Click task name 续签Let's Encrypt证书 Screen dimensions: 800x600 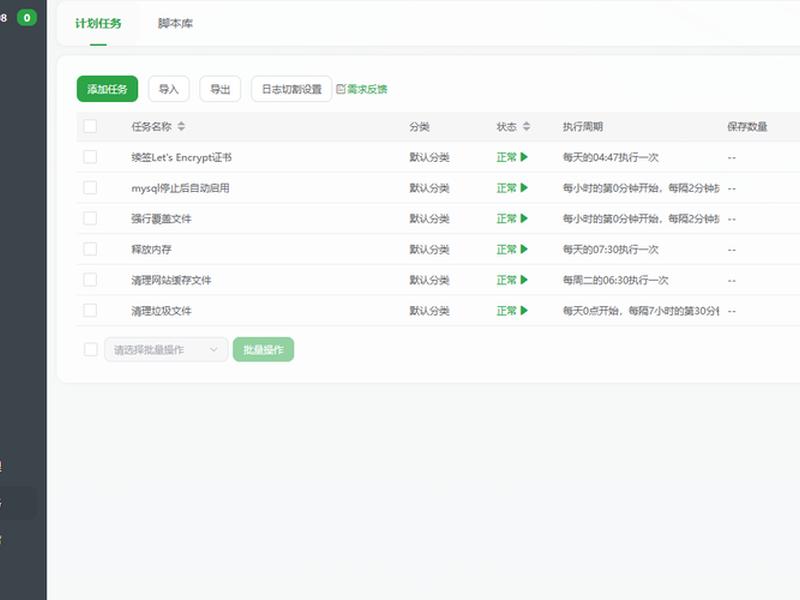click(x=182, y=157)
